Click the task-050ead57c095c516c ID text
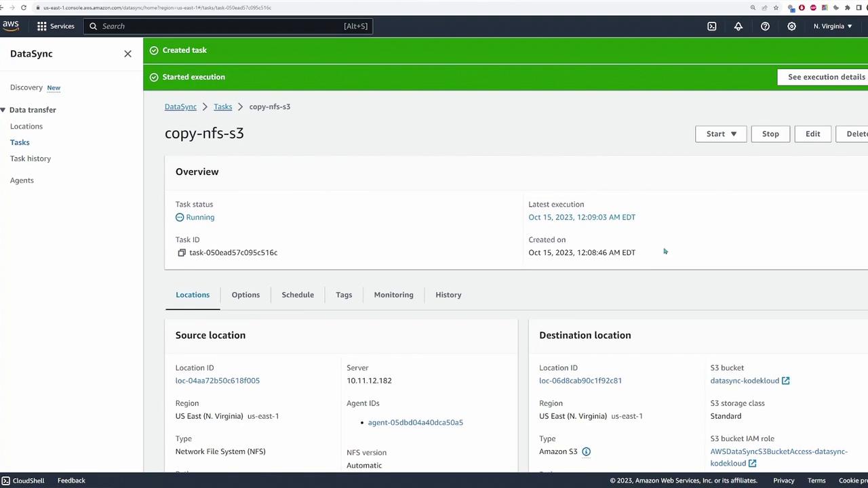This screenshot has width=868, height=488. (233, 252)
